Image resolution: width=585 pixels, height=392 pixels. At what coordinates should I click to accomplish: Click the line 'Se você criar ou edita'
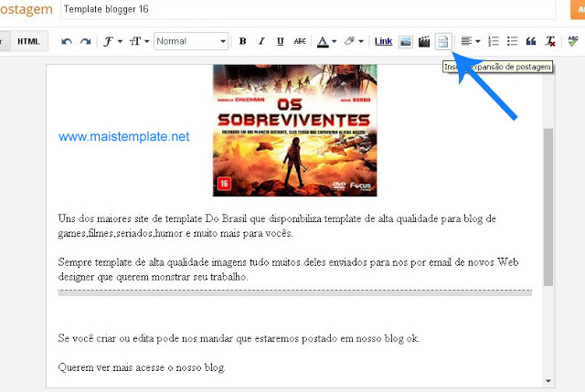click(239, 338)
